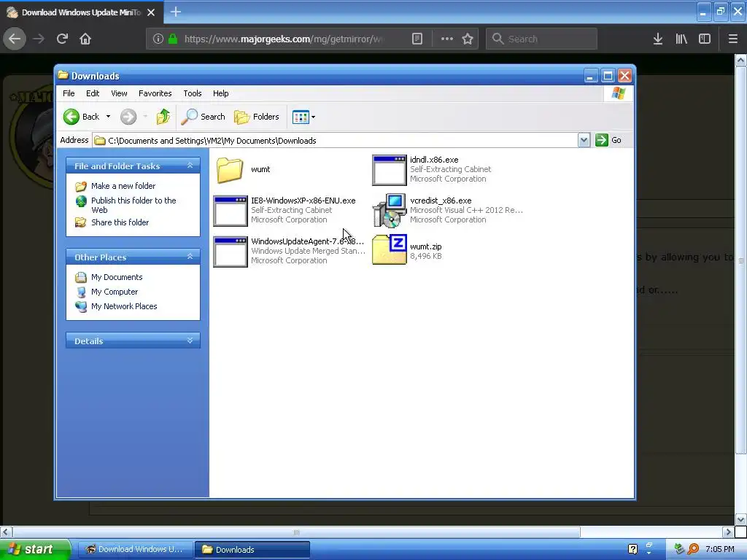Click the wumt.zip file name
The height and width of the screenshot is (560, 747).
click(425, 246)
